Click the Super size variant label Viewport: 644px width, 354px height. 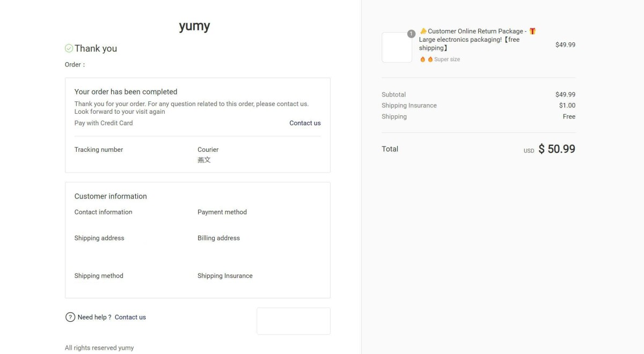tap(447, 60)
